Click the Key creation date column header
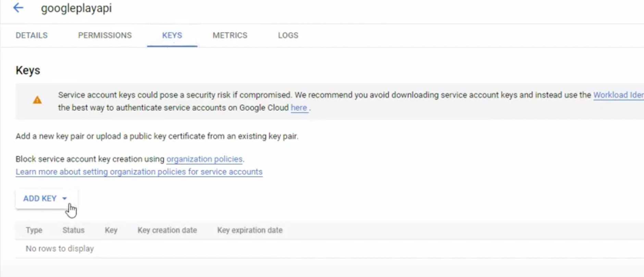 (167, 230)
